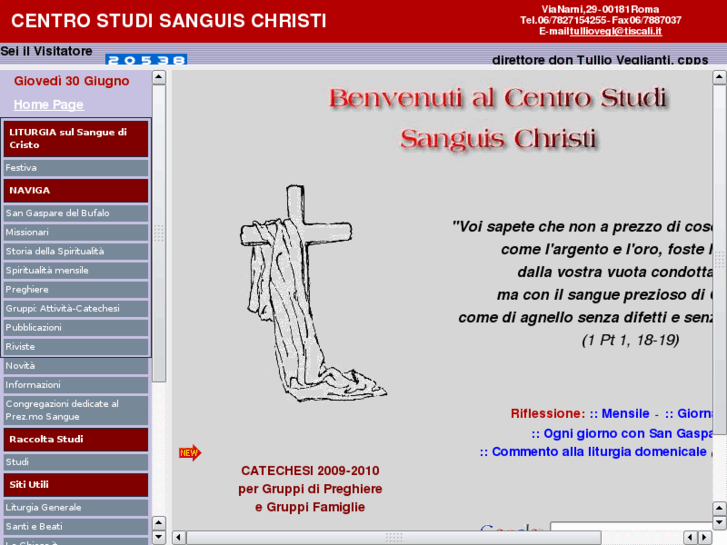Click direttore don Tullio Veglianti text

click(600, 60)
